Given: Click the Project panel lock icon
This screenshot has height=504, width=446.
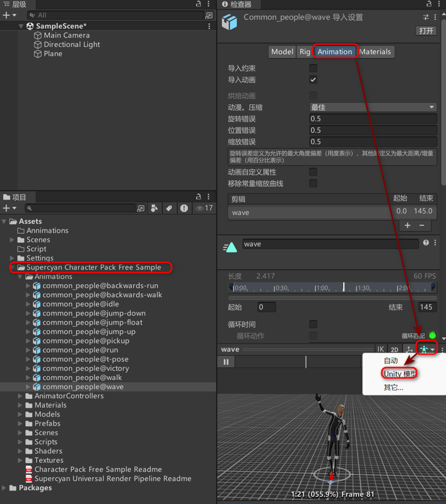Looking at the screenshot, I should 198,197.
